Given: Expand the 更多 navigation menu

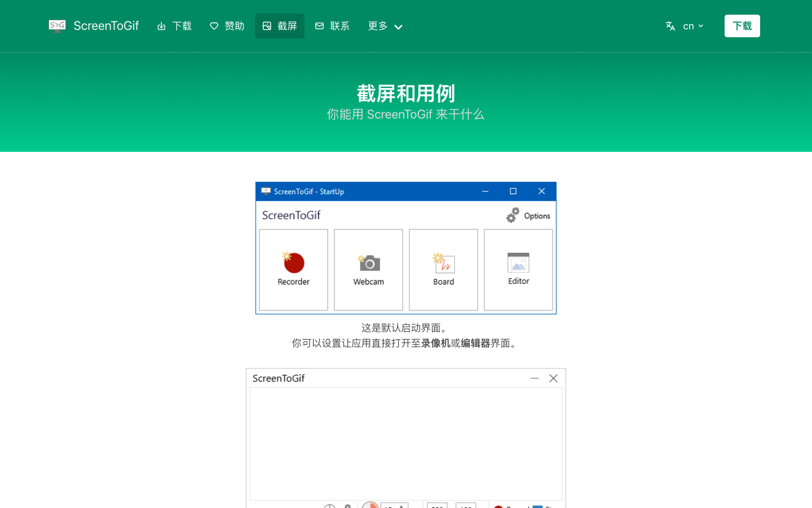Looking at the screenshot, I should tap(385, 26).
